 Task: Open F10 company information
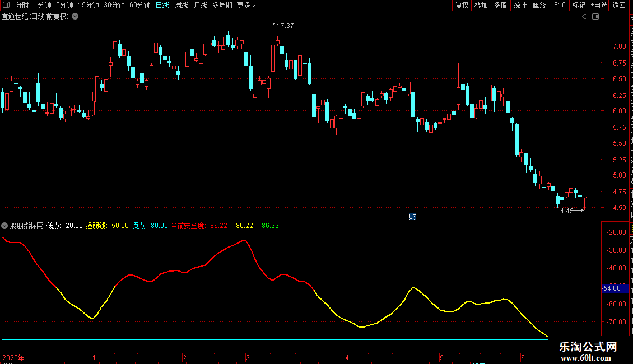560,5
